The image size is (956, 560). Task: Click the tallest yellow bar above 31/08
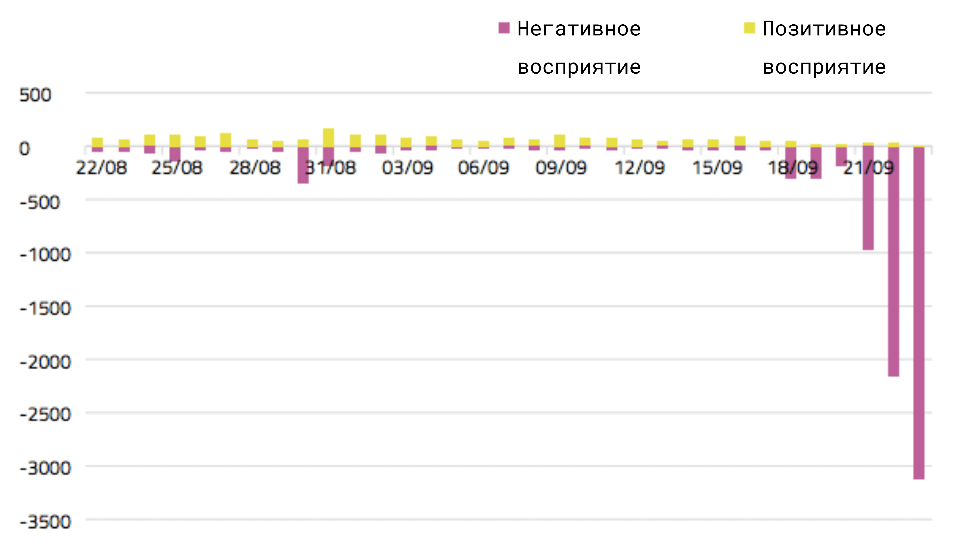coord(329,137)
